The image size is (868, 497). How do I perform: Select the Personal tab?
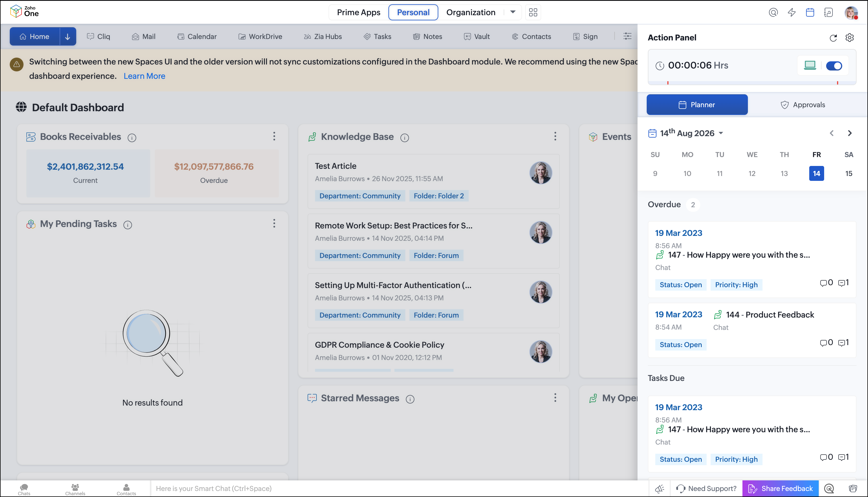click(x=413, y=12)
